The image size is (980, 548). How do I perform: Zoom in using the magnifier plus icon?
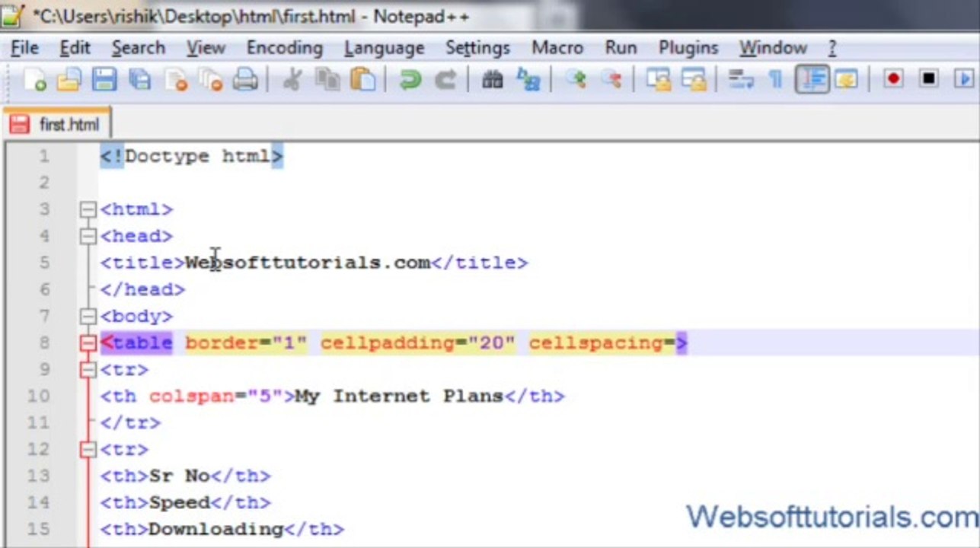click(x=576, y=79)
